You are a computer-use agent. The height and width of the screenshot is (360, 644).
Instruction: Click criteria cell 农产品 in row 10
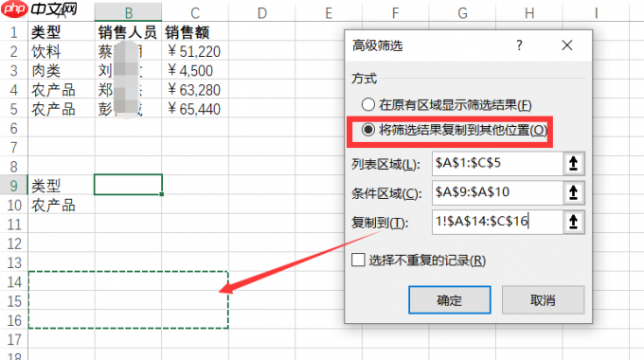(62, 205)
